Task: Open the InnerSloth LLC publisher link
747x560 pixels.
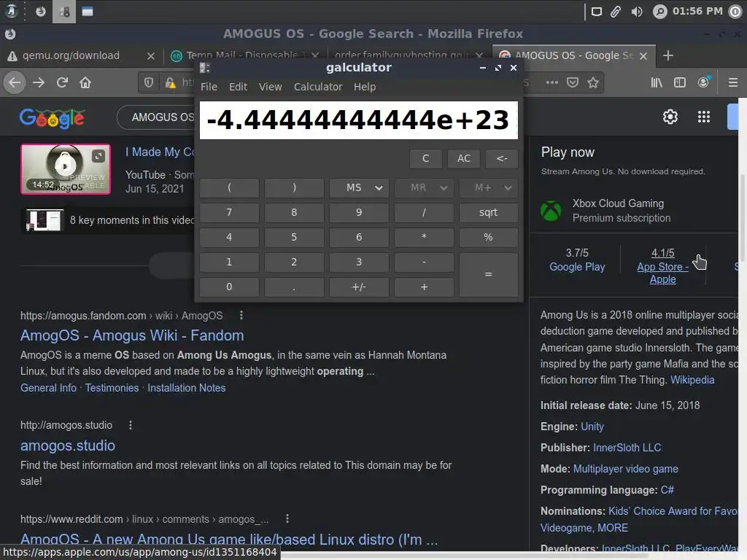Action: (x=627, y=448)
